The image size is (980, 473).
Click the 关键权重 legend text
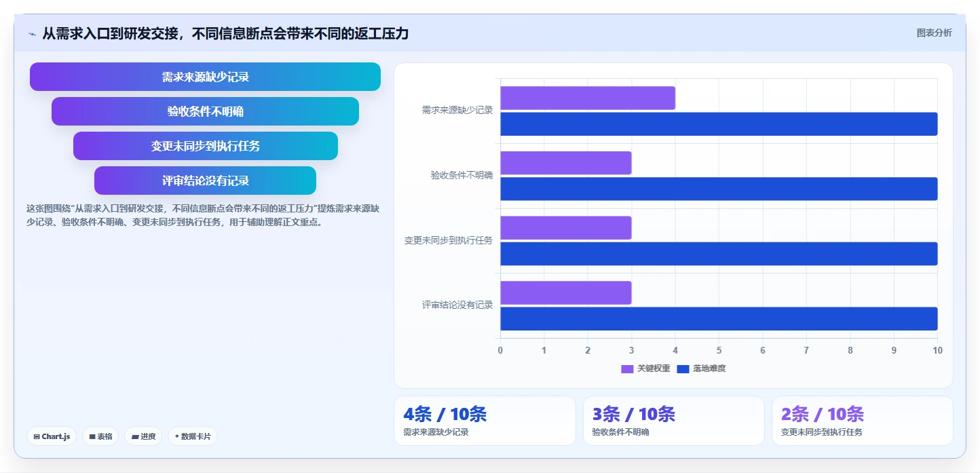(654, 369)
